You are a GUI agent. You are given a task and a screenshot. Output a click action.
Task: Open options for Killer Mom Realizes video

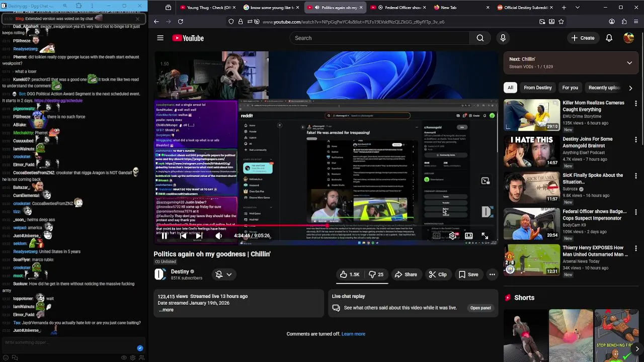[x=636, y=104]
